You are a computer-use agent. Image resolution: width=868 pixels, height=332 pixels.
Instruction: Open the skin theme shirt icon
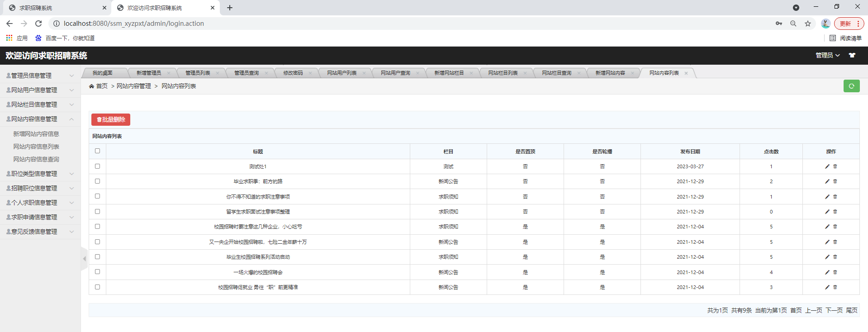pyautogui.click(x=852, y=55)
